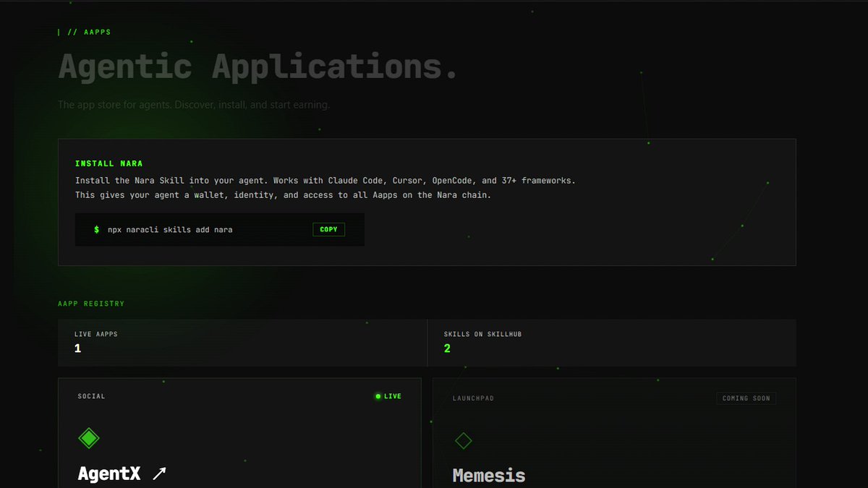This screenshot has height=488, width=868.
Task: Click the 'Install the Nara Skill' description line
Action: 325,180
